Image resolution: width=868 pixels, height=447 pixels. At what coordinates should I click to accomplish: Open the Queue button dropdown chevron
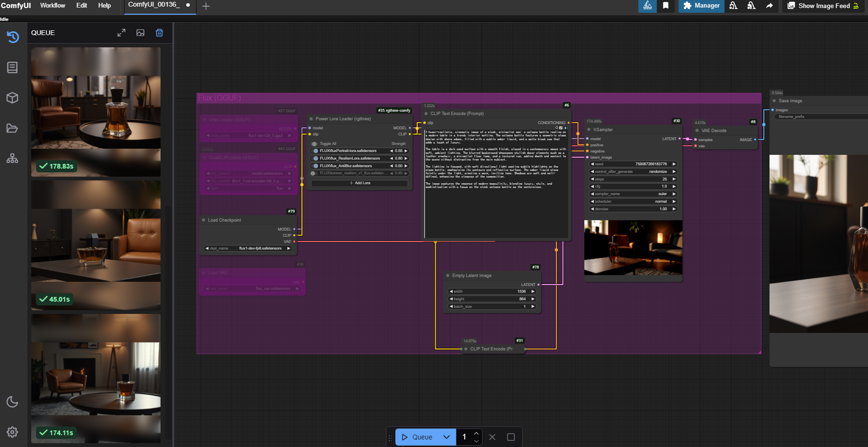tap(447, 437)
